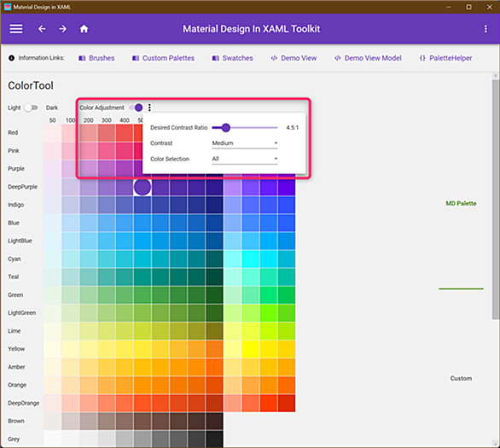Switch to the MD Palette tab
The image size is (500, 448).
[x=461, y=203]
